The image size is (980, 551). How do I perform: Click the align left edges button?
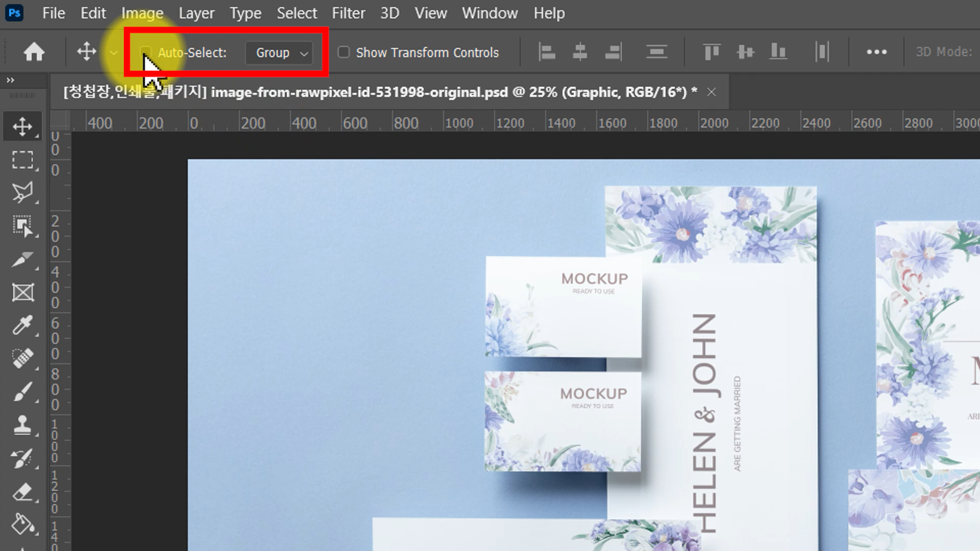(547, 52)
